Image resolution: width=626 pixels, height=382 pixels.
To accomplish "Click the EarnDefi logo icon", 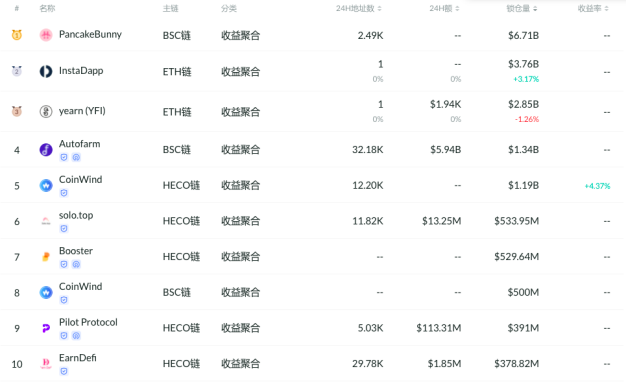I will (x=46, y=364).
